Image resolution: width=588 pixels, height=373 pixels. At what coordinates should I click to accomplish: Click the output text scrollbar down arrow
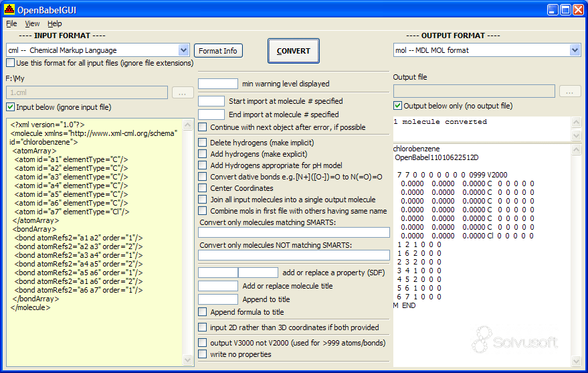(576, 361)
